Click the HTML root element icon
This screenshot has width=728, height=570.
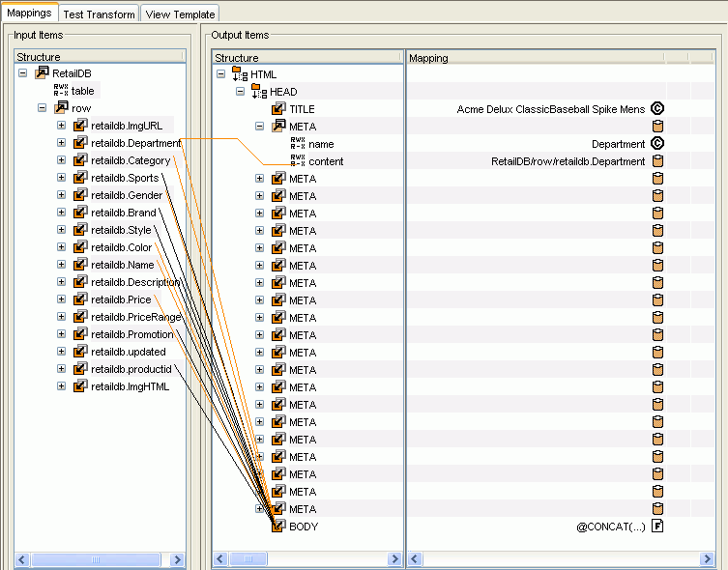(240, 74)
